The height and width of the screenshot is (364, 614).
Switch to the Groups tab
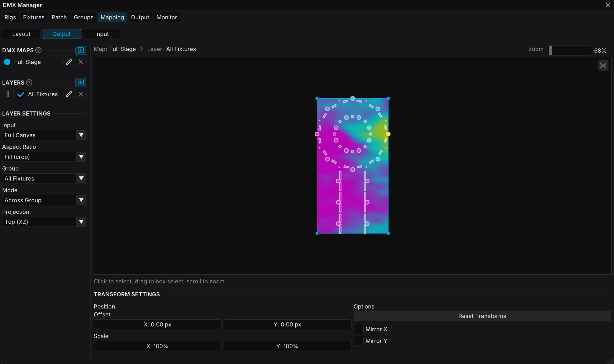83,17
